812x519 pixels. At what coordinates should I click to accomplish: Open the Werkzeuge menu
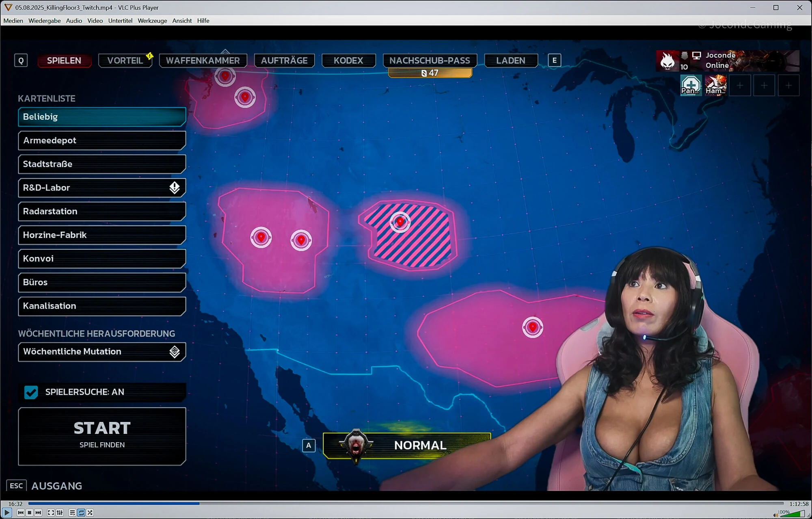pyautogui.click(x=152, y=21)
